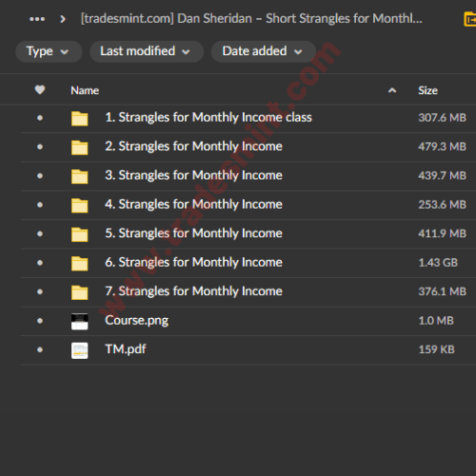476x476 pixels.
Task: Click the breadcrumb chevron arrow
Action: [63, 19]
